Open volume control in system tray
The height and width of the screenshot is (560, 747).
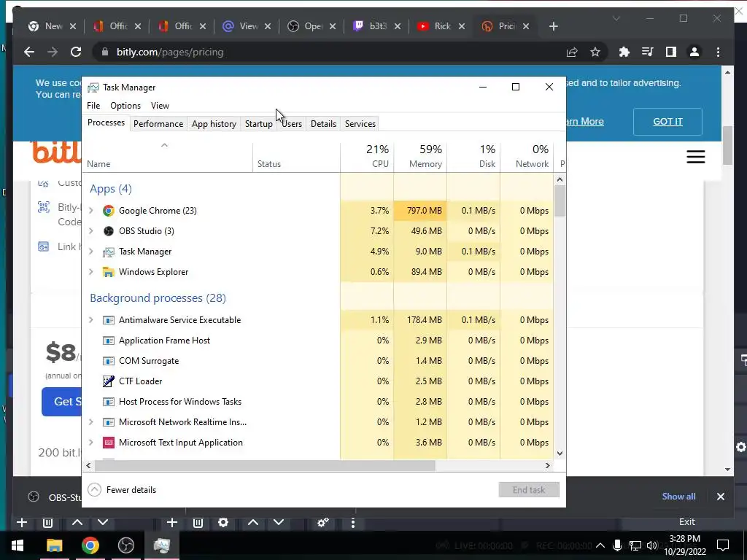[x=652, y=545]
